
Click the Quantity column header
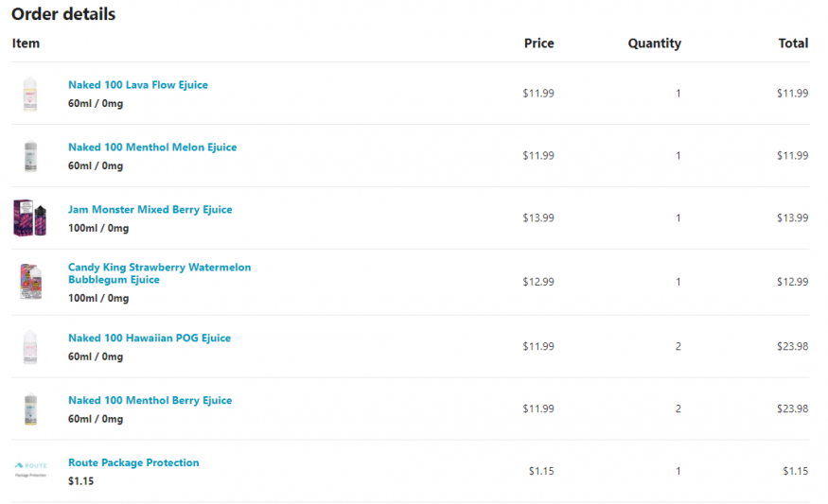click(654, 43)
